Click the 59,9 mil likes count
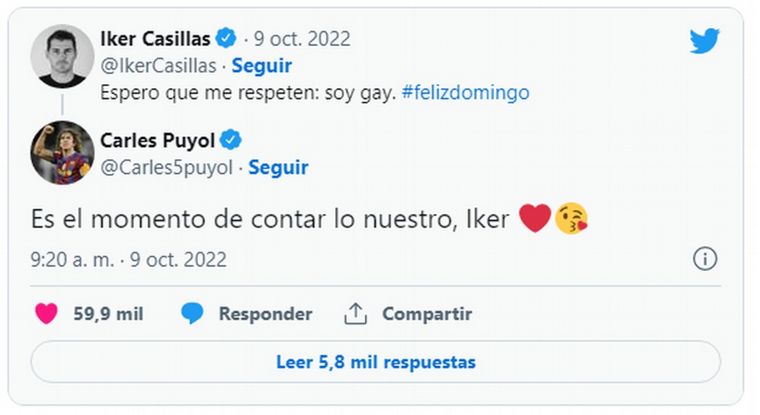 point(108,314)
